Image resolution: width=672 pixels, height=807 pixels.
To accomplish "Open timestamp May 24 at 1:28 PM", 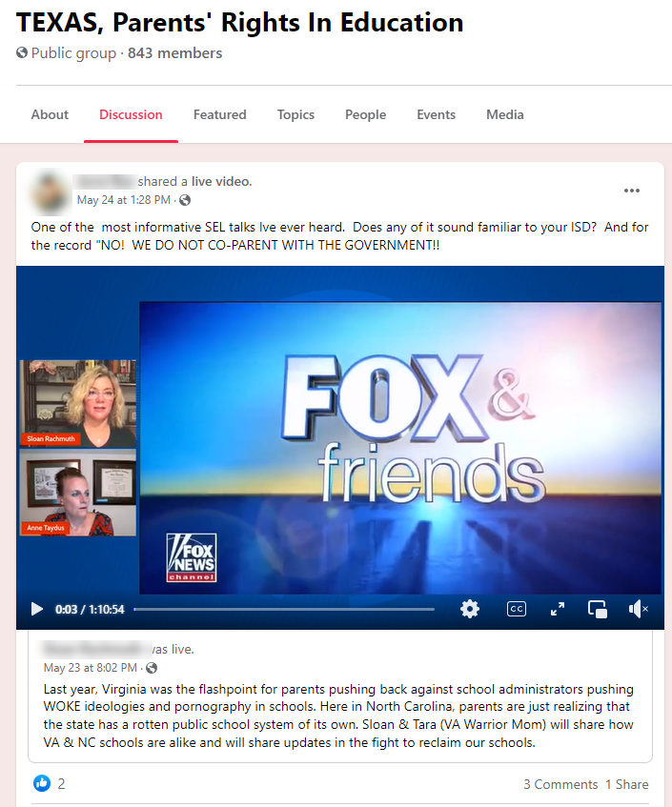I will [x=124, y=200].
